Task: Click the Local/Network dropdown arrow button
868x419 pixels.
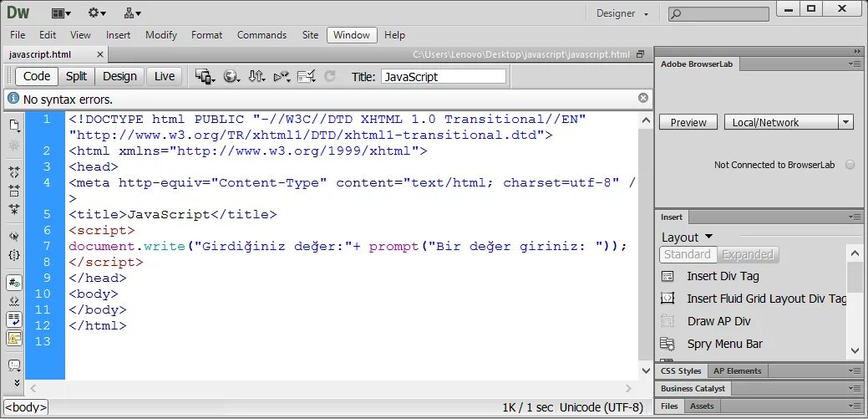Action: 845,122
